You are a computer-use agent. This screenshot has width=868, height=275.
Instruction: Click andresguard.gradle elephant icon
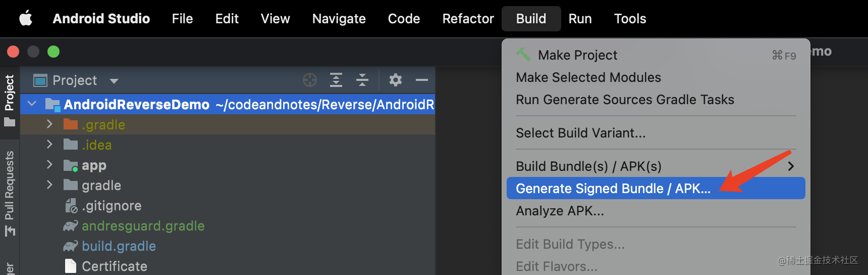[71, 225]
